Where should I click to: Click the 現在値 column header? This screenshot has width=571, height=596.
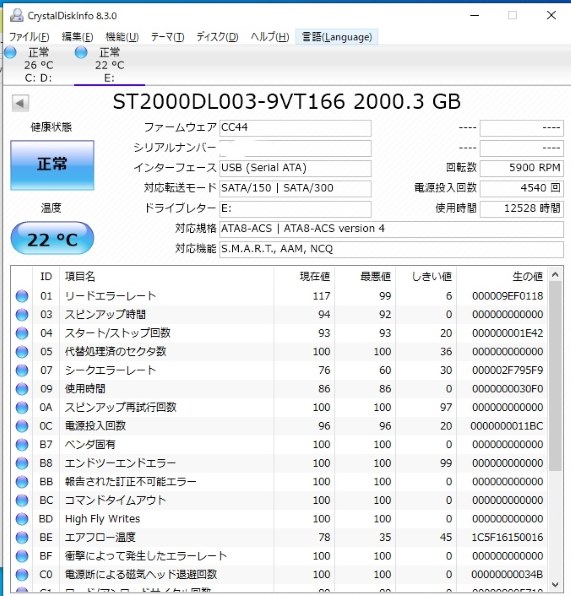click(x=304, y=276)
